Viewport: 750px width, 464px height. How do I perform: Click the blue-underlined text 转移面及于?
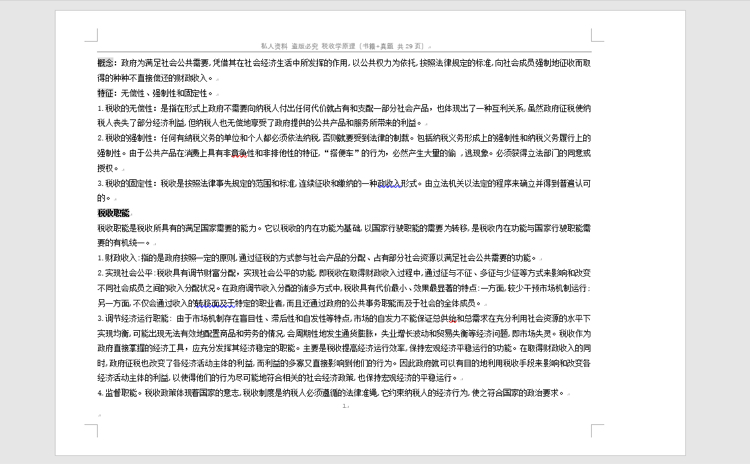point(215,303)
